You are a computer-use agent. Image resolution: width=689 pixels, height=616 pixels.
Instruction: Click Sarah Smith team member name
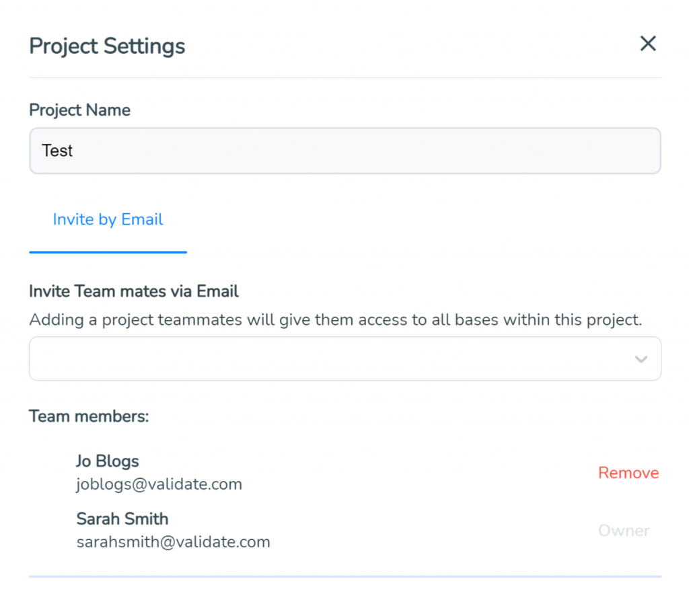[x=122, y=518]
